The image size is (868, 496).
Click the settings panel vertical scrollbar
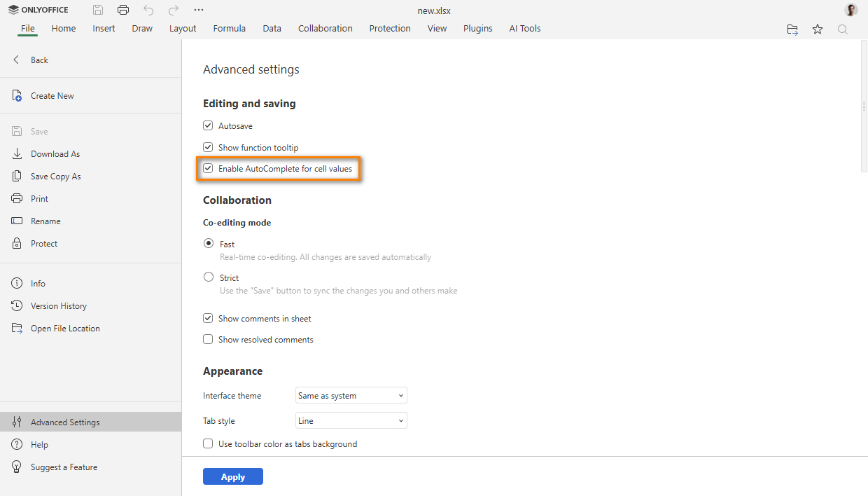pos(864,105)
